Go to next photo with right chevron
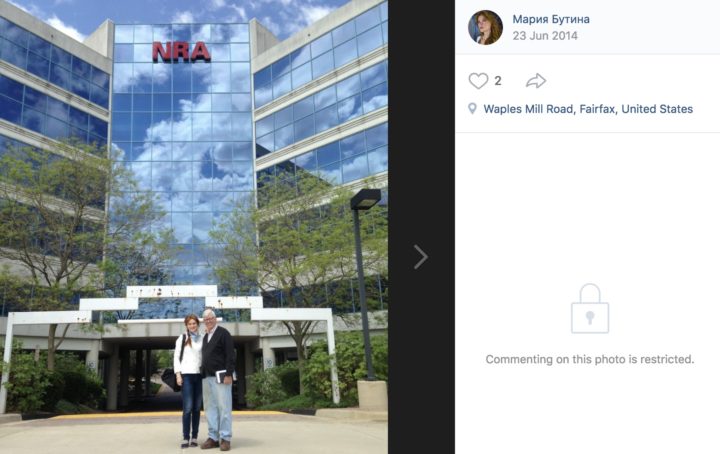Screen dimensions: 720x454 point(421,257)
